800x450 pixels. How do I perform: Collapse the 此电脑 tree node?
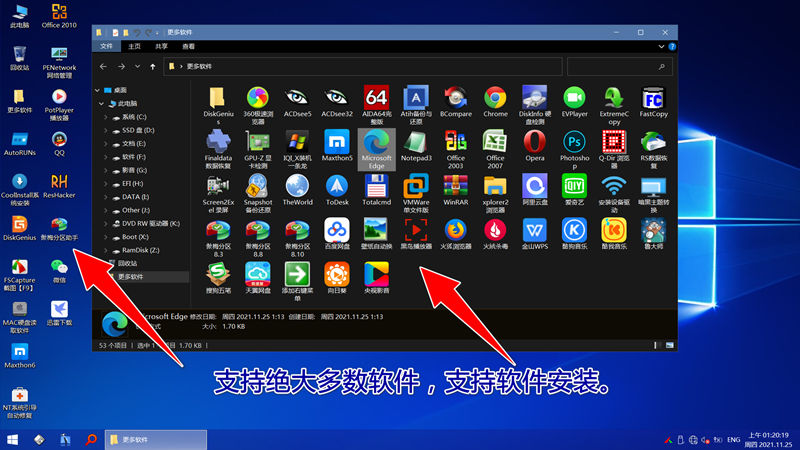click(x=102, y=104)
